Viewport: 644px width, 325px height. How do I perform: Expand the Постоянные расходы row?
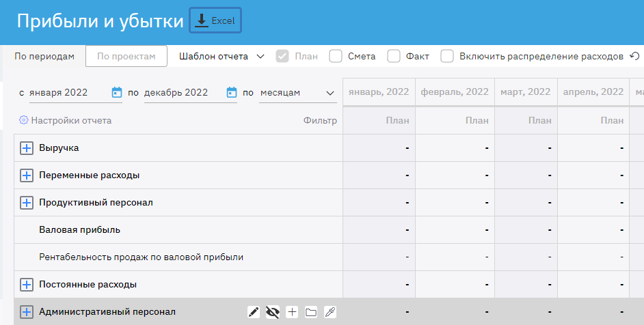point(27,284)
